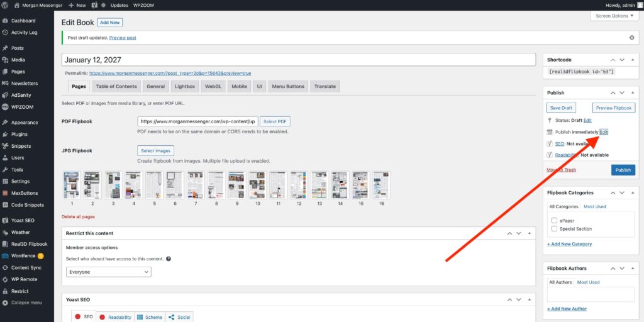Image resolution: width=644 pixels, height=322 pixels.
Task: Tick the Special Section category checkbox
Action: 554,229
